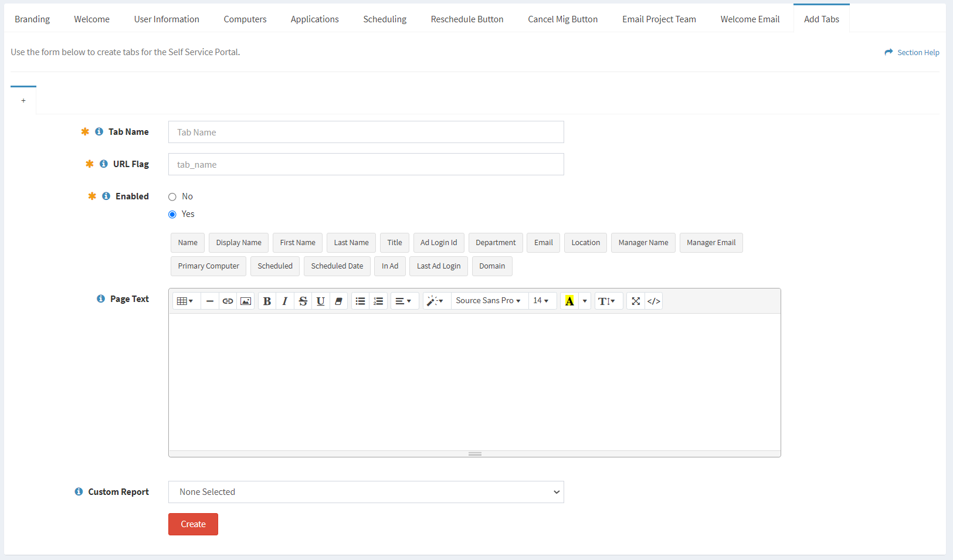Apply bold formatting in the Page Text editor
The height and width of the screenshot is (560, 953).
pos(267,301)
